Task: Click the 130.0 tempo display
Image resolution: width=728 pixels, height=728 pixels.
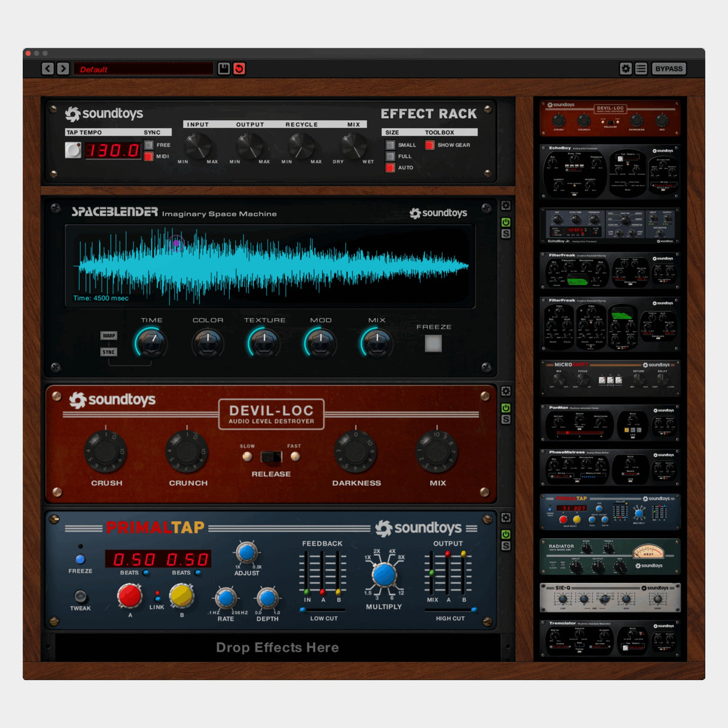Action: pos(113,150)
